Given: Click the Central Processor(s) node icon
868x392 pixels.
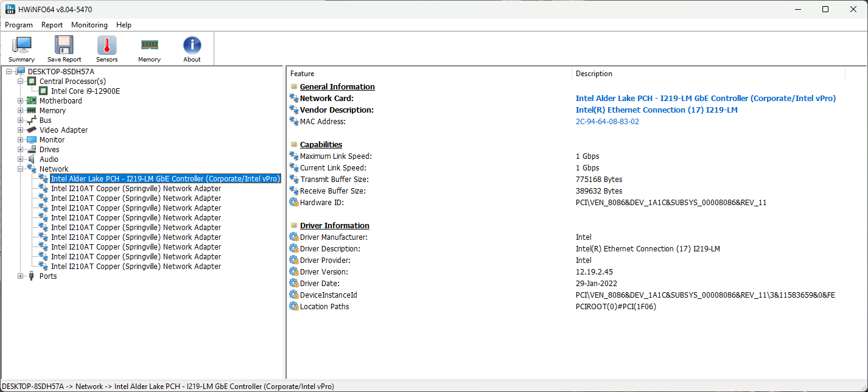Looking at the screenshot, I should tap(32, 82).
